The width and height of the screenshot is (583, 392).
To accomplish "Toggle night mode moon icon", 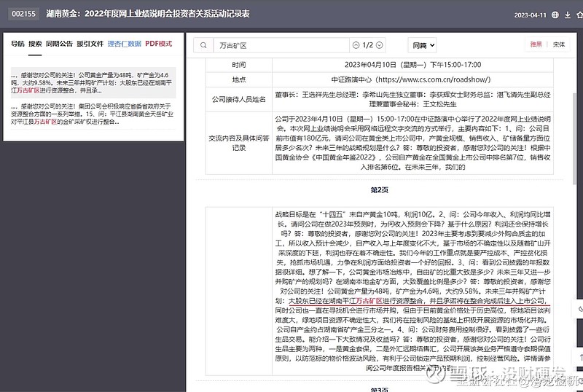I will tap(579, 309).
